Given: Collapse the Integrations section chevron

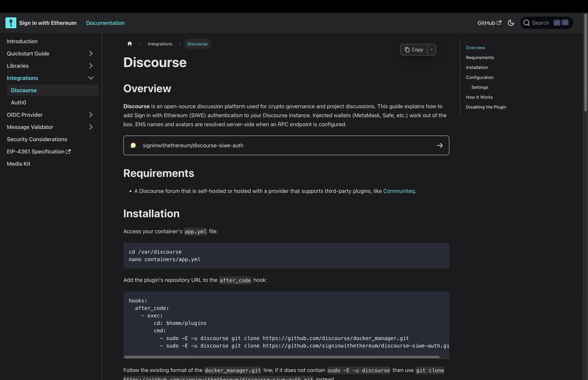Looking at the screenshot, I should (91, 78).
